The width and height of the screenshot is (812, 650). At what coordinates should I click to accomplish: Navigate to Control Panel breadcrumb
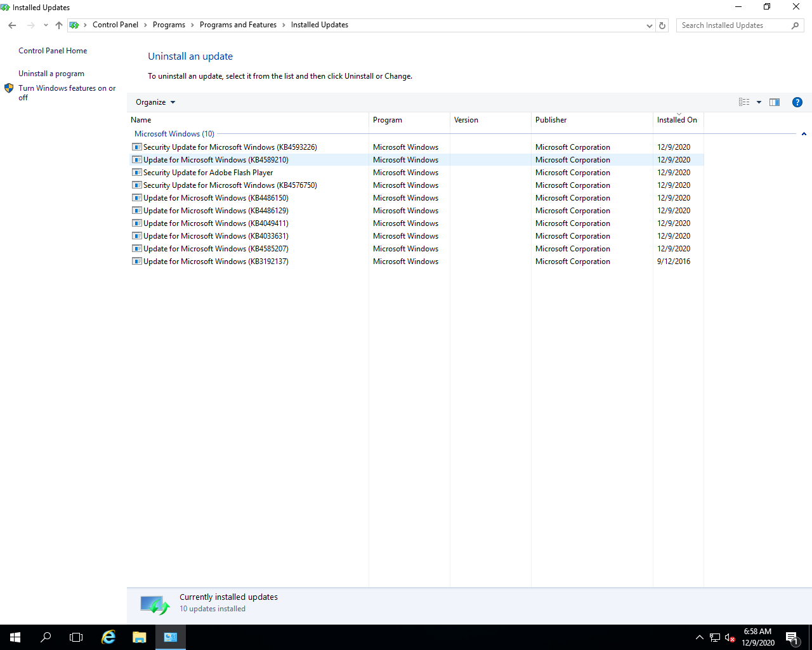pos(115,25)
